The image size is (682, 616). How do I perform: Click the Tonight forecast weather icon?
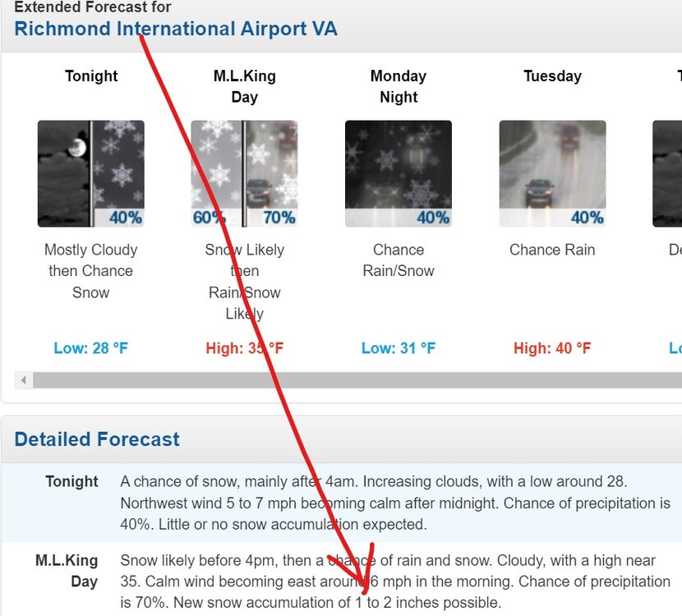coord(91,173)
